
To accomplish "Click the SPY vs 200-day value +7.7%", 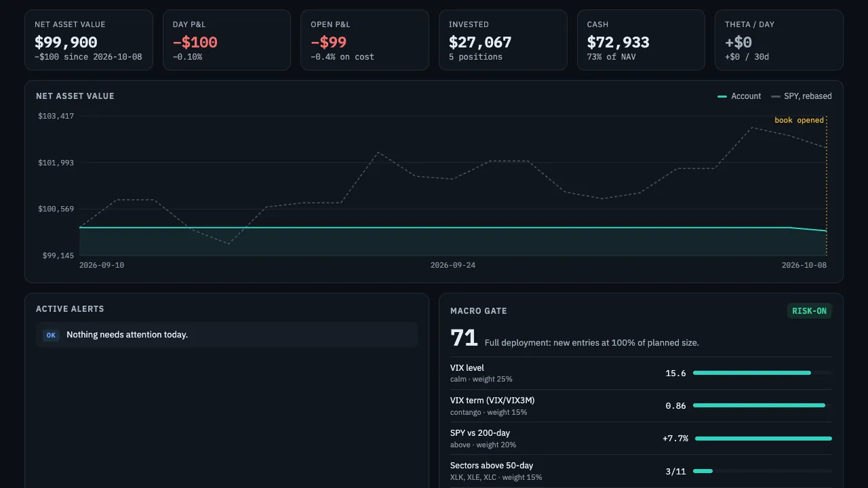I will (x=675, y=439).
